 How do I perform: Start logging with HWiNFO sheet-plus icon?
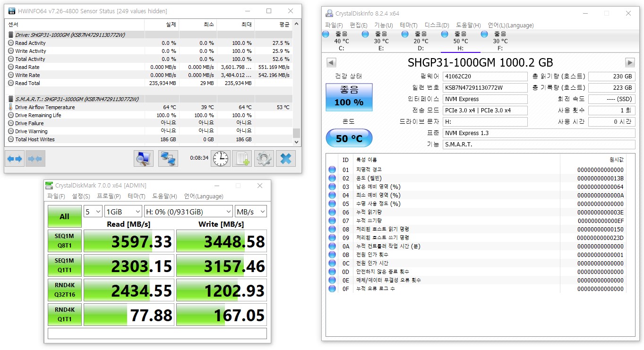[x=242, y=159]
